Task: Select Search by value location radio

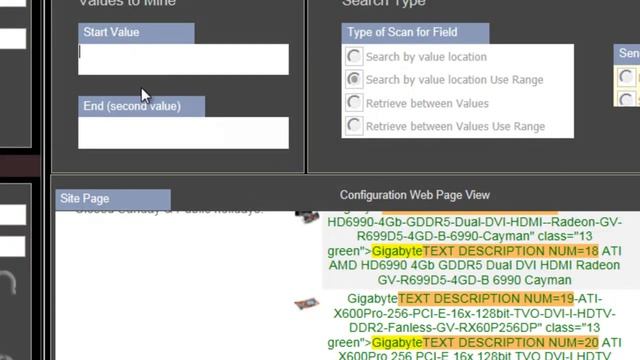Action: click(354, 56)
